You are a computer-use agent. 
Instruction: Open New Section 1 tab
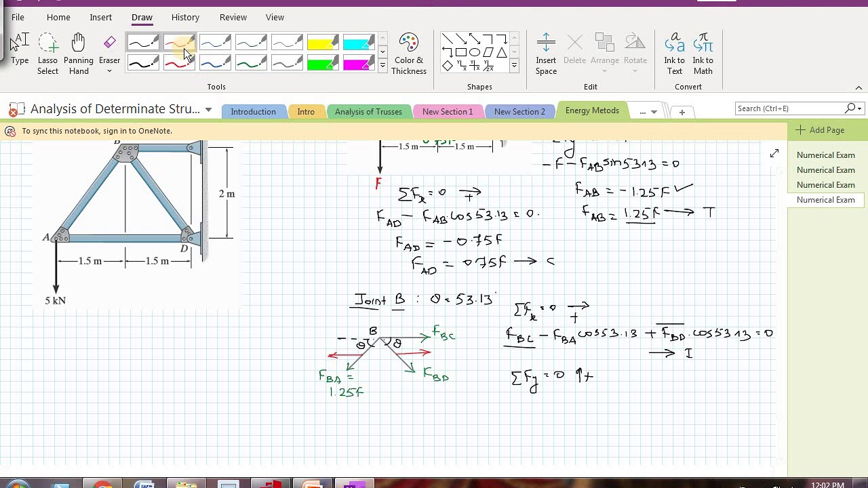point(448,112)
